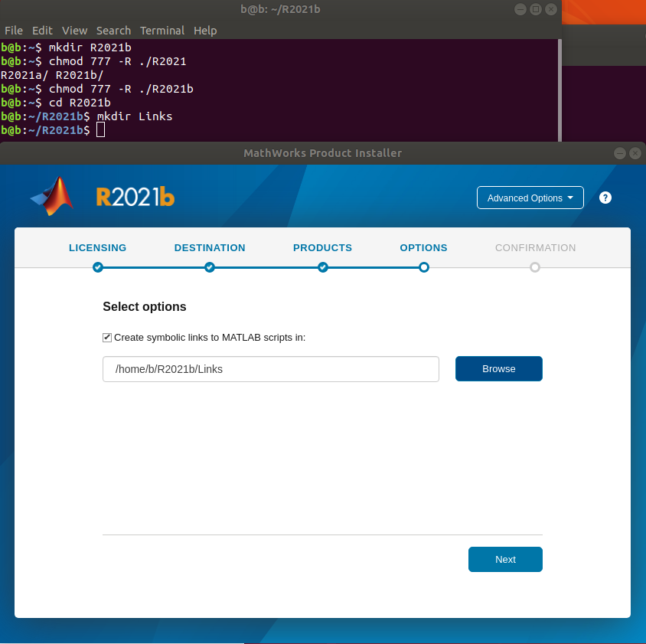Click the terminal title bar 'b@b: ~/R2021b'
This screenshot has height=644, width=646.
click(280, 9)
